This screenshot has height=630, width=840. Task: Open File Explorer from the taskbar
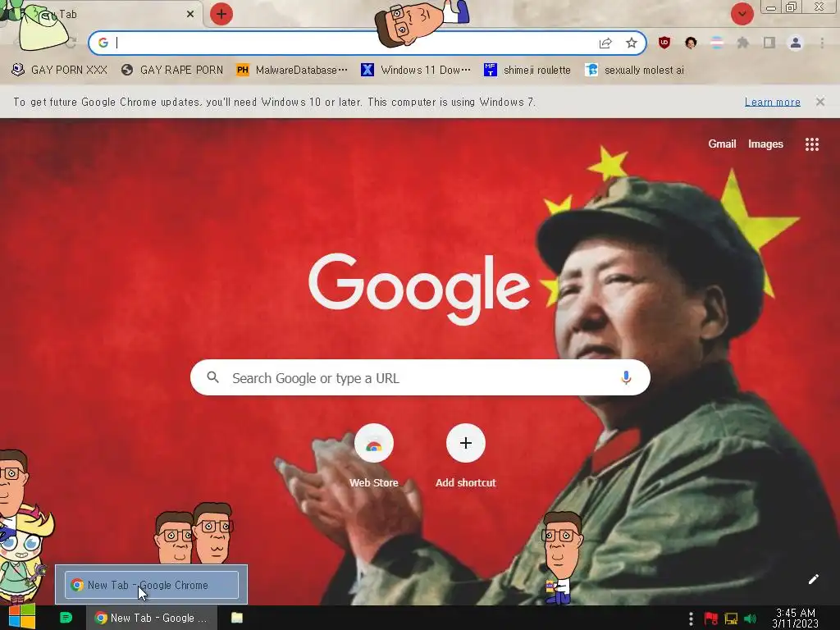[x=237, y=618]
